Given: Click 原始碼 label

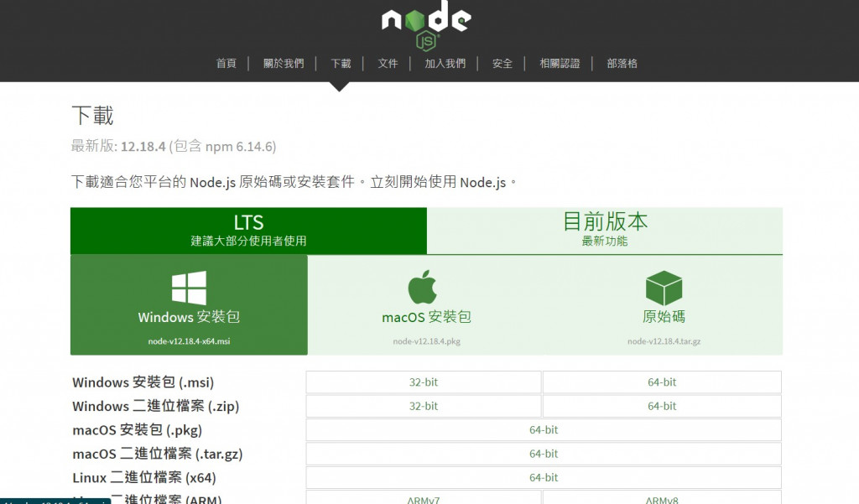Looking at the screenshot, I should 664,317.
